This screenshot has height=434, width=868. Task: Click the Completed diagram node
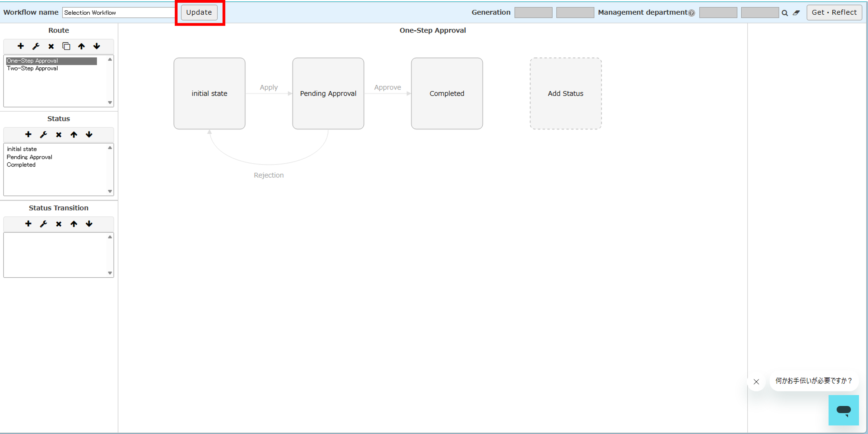[x=447, y=93]
